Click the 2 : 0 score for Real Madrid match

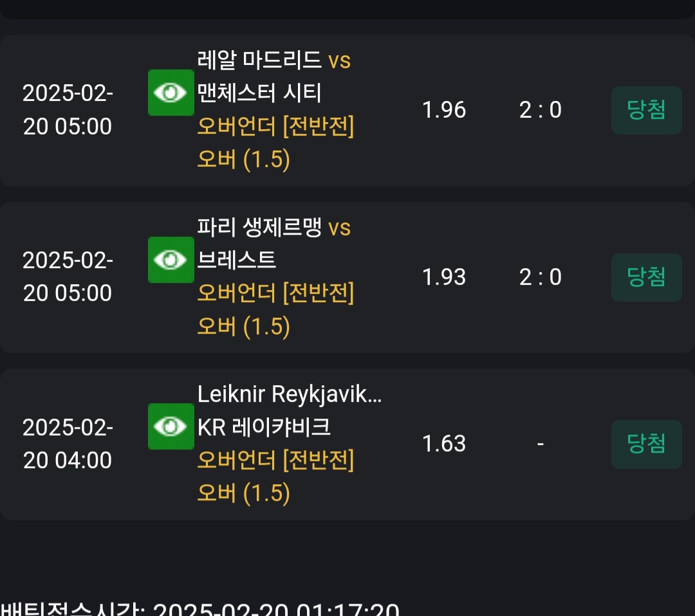[541, 110]
